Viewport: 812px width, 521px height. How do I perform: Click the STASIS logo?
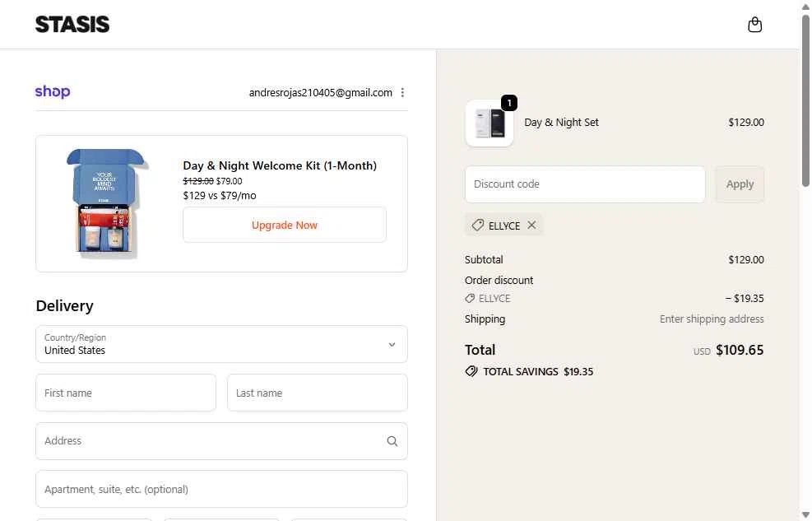(x=72, y=25)
